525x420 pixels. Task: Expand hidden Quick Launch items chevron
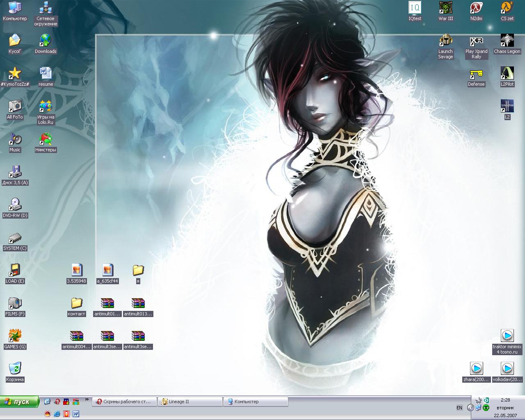(87, 399)
